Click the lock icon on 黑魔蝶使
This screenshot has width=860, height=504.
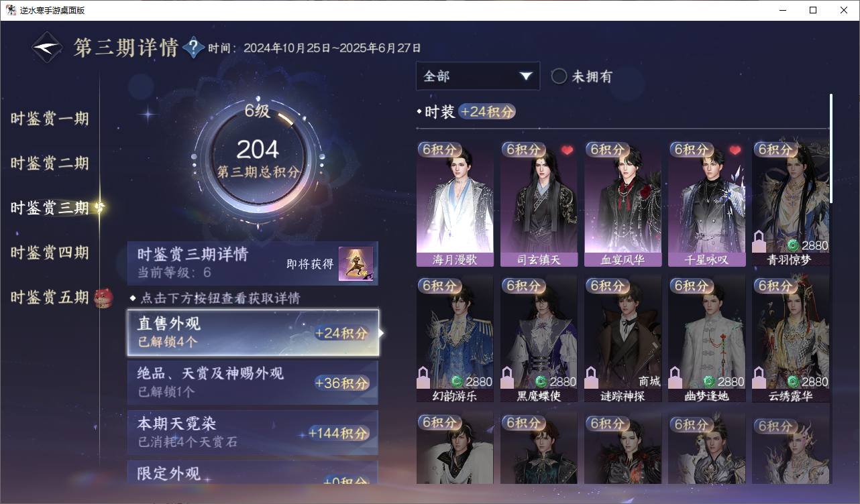pos(508,377)
